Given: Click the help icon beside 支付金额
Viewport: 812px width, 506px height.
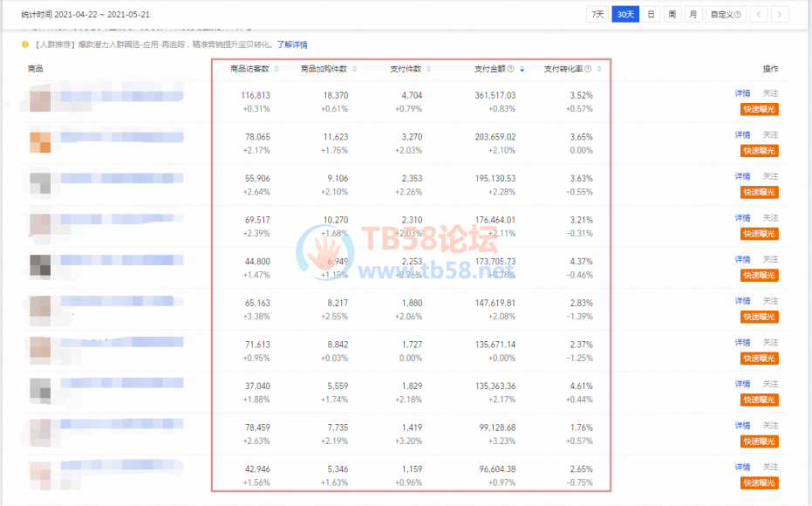Looking at the screenshot, I should (x=511, y=69).
